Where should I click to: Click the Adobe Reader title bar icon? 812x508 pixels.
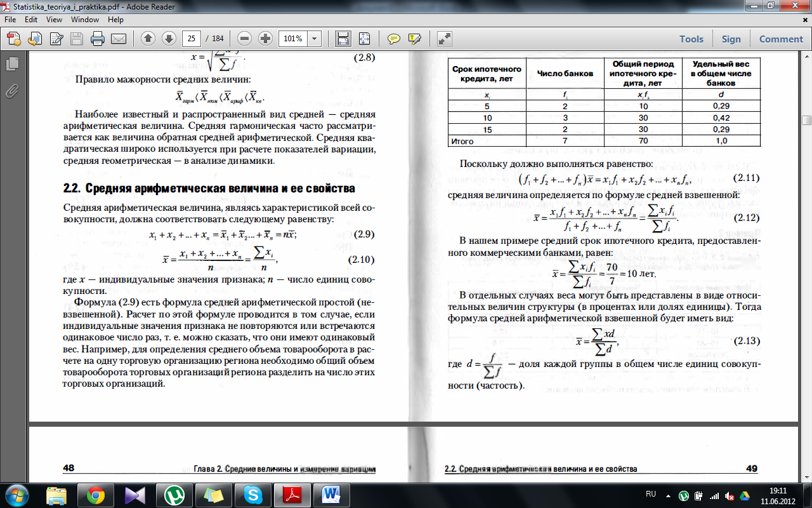click(x=6, y=6)
